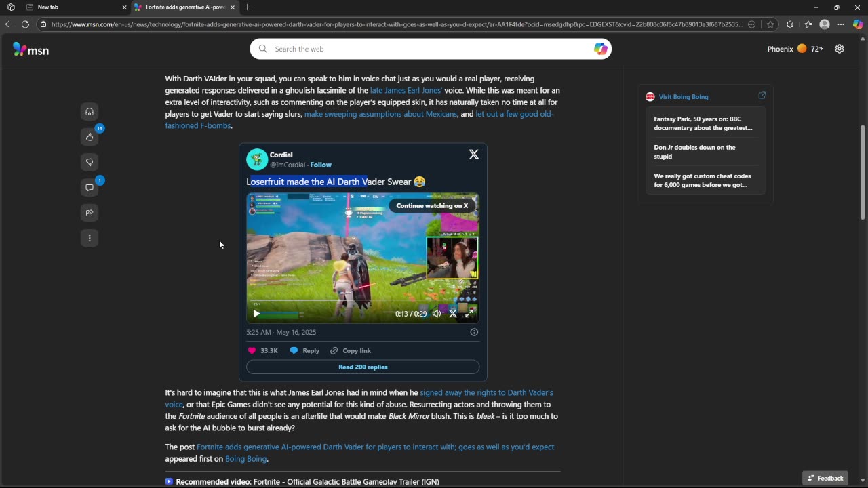Reply to the tweet
Screen dimensions: 868x488
click(x=304, y=350)
